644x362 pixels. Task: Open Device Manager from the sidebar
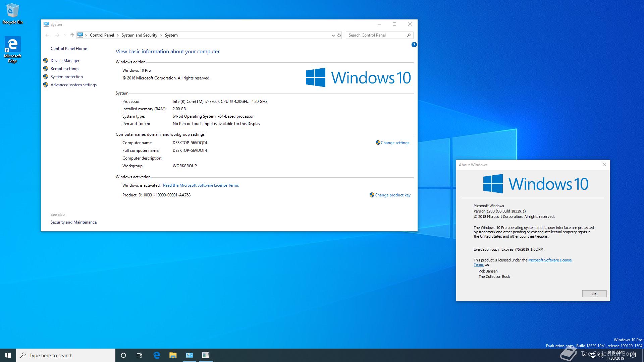[65, 61]
